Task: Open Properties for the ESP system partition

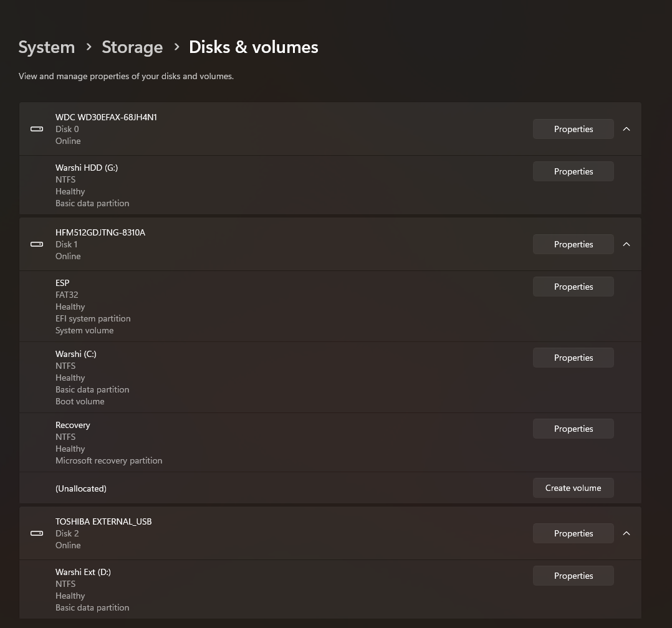Action: click(573, 287)
